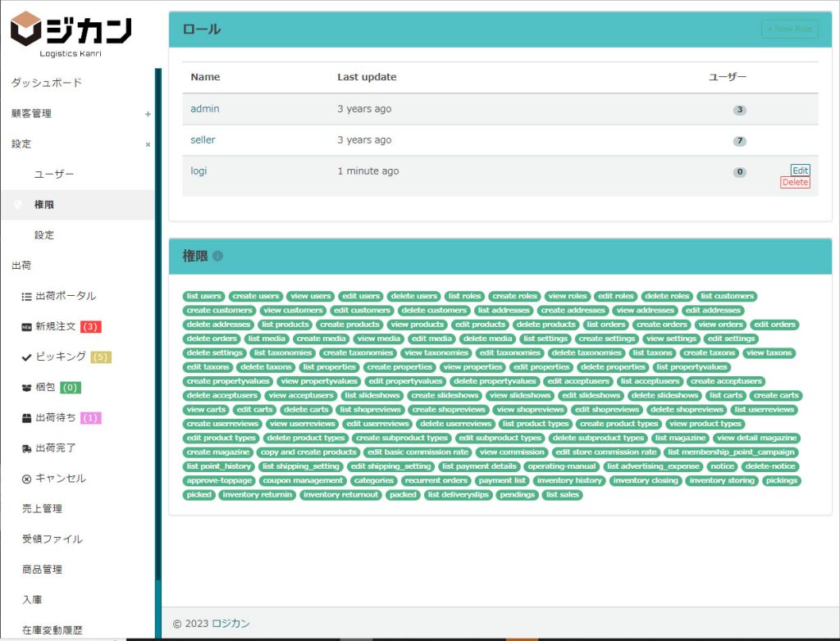Delete the logi role
This screenshot has width=840, height=641.
click(x=794, y=183)
